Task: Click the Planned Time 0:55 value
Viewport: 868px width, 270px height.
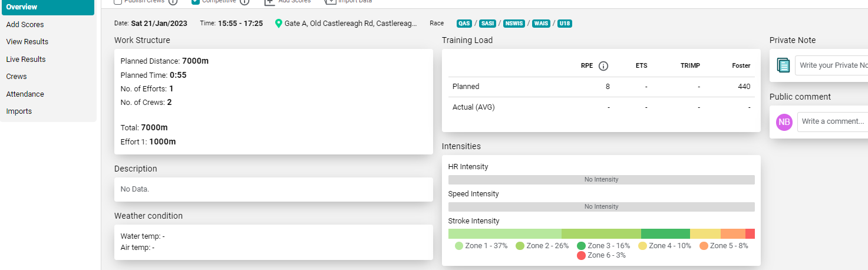Action: tap(178, 75)
